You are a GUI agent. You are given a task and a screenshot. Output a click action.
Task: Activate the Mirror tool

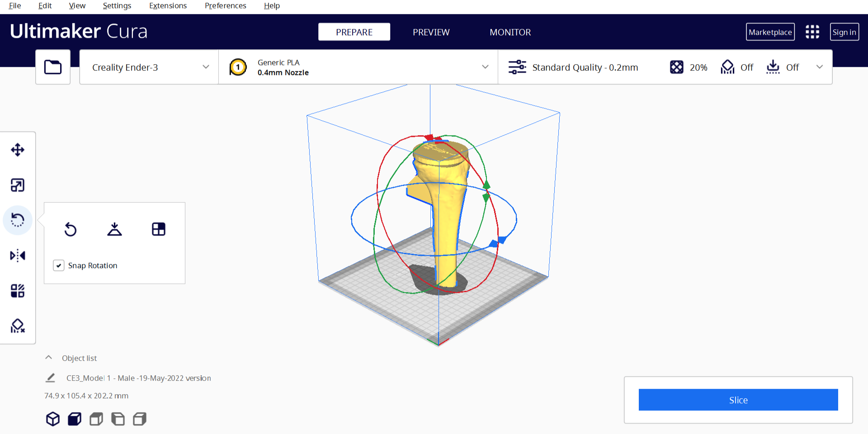[18, 255]
